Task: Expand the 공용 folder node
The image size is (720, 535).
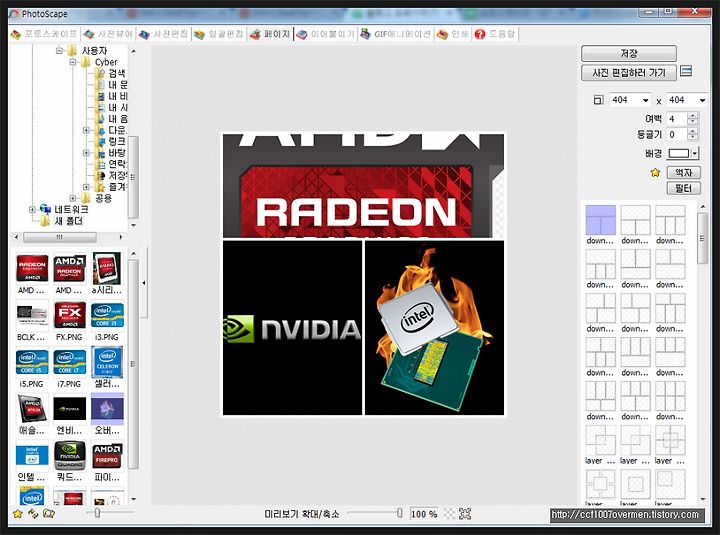Action: click(73, 198)
